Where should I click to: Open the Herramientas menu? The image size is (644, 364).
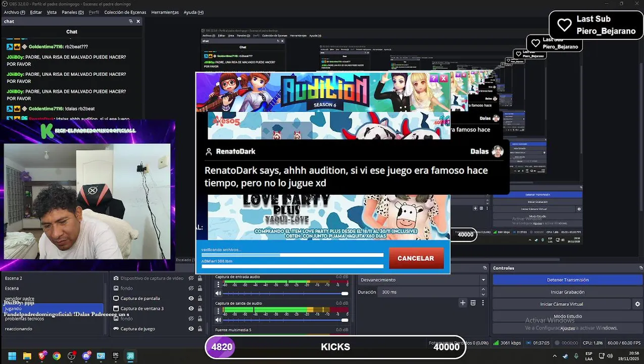pos(165,12)
